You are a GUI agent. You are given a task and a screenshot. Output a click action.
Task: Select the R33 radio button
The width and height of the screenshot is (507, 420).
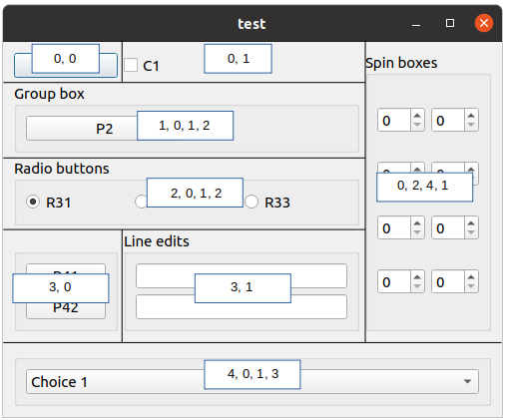(x=252, y=202)
